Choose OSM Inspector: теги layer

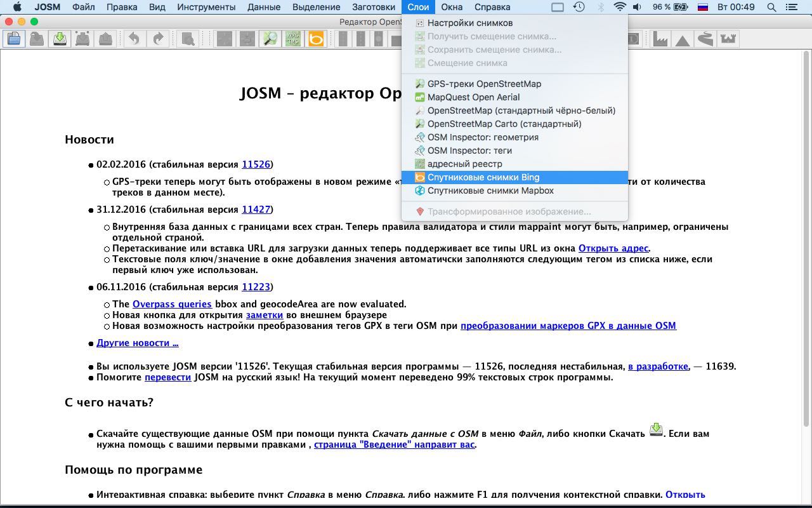pos(514,150)
